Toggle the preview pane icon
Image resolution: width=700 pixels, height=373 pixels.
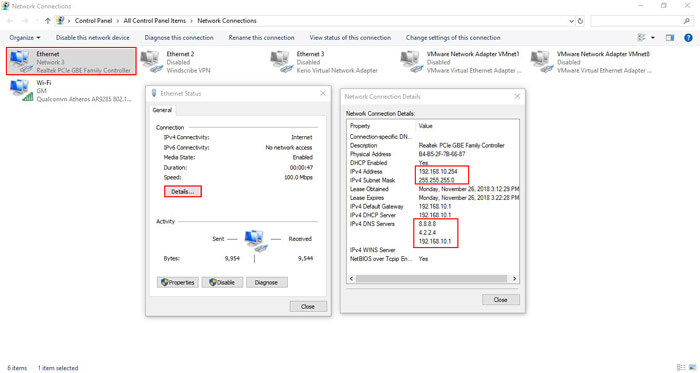[670, 38]
